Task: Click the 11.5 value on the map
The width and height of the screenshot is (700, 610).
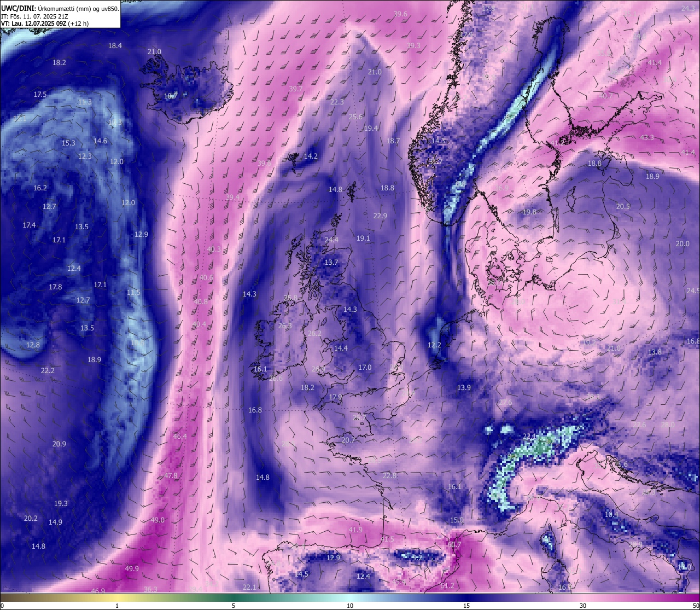Action: [x=133, y=293]
